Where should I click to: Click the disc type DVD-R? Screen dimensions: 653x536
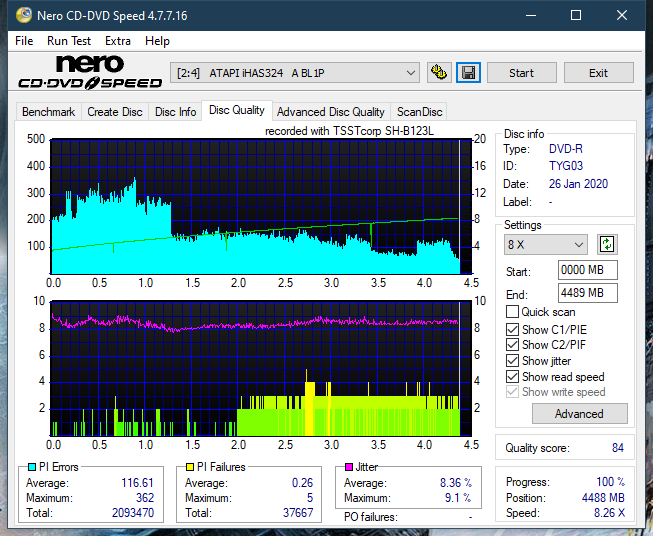(x=566, y=149)
